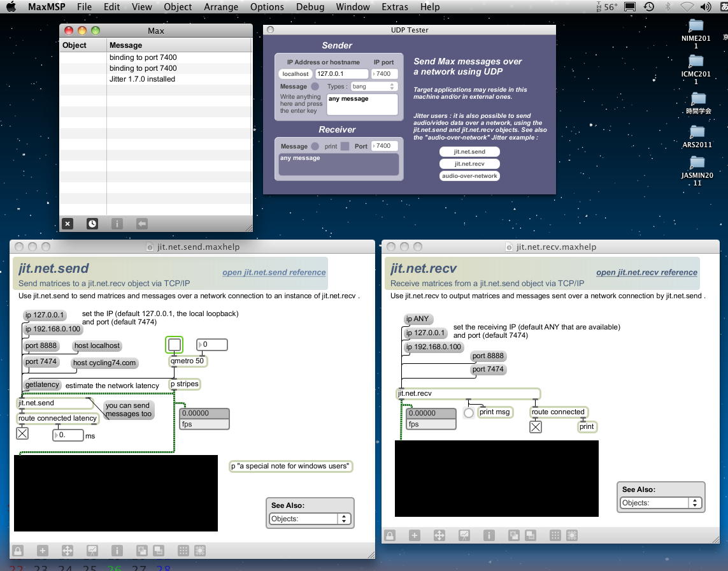Toggle grid icon in jit.net.recv.maxhelp toolbar
The image size is (728, 571).
pos(555,536)
